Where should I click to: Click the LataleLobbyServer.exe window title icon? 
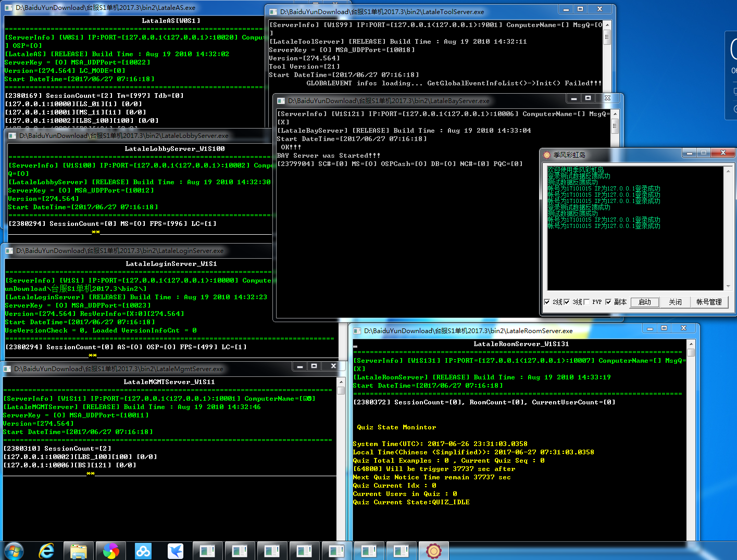pos(13,135)
